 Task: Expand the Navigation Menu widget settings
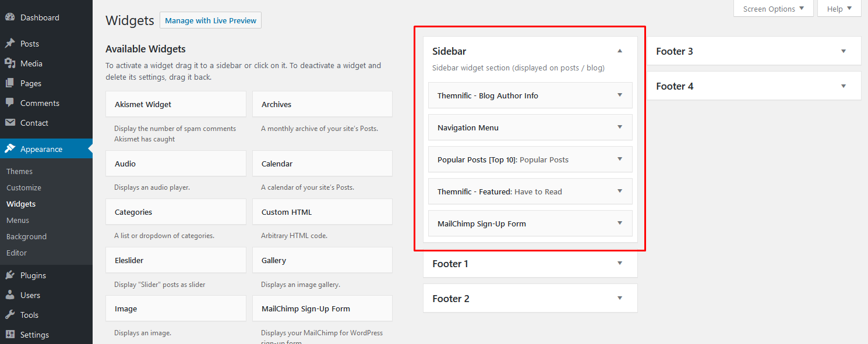click(620, 127)
